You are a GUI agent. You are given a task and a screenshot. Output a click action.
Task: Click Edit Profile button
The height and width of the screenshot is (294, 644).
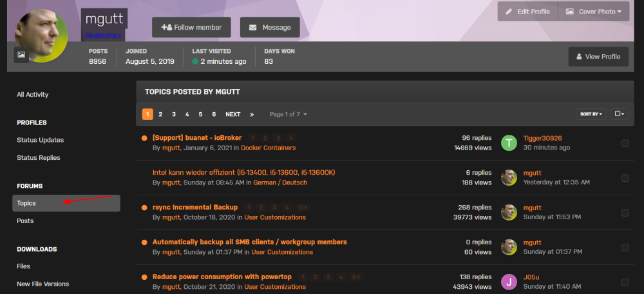528,12
